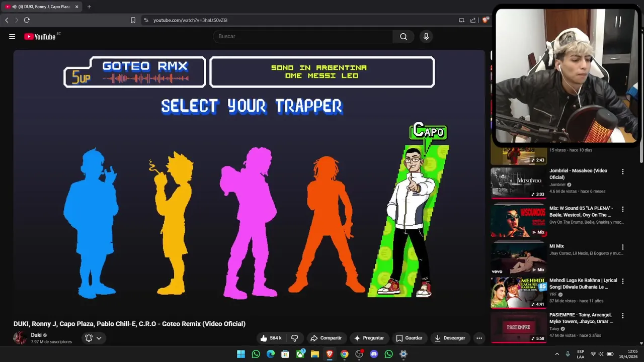Open options menu for Mi Mix
Viewport: 644px width, 362px height.
(623, 247)
